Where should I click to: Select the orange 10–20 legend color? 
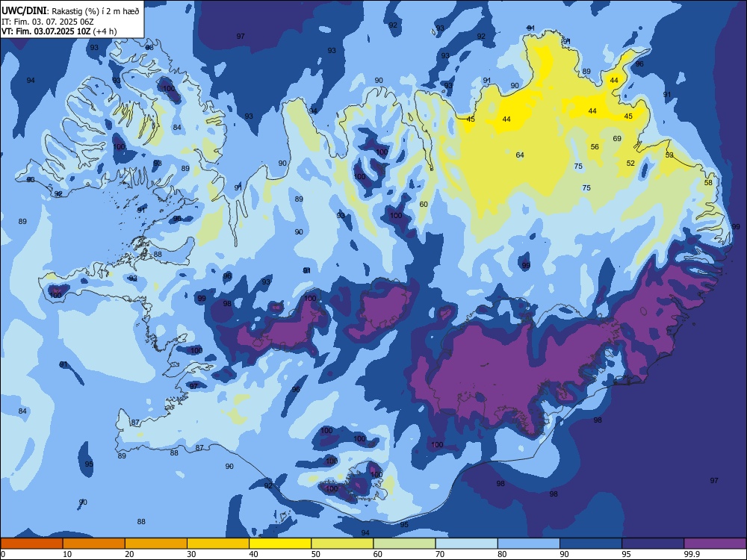tap(94, 544)
